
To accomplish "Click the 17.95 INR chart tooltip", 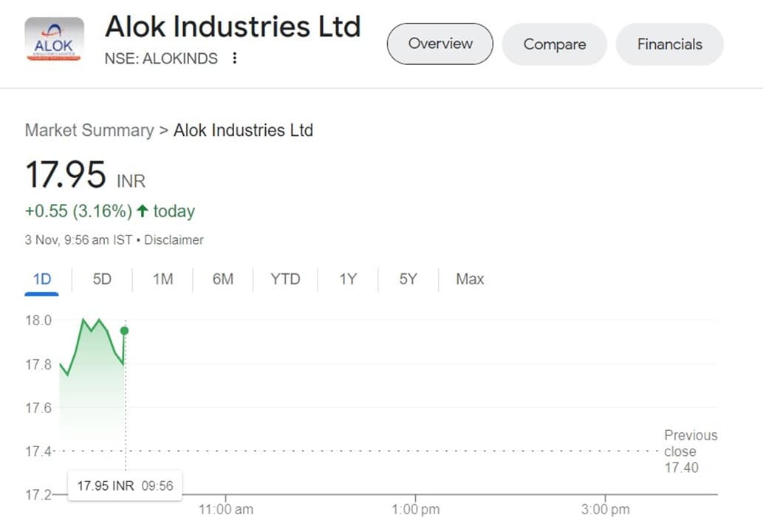I will tap(125, 485).
